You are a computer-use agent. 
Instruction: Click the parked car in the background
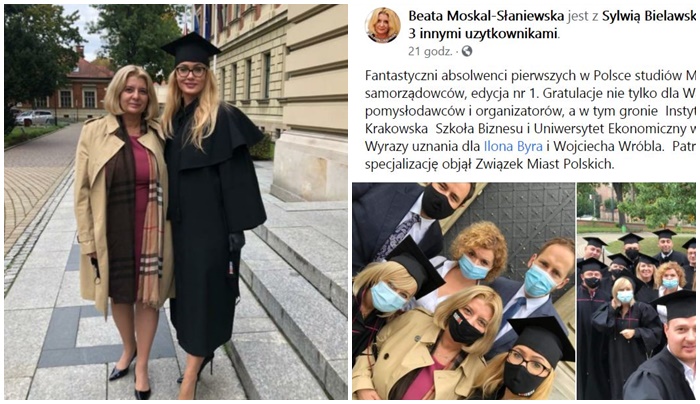34,117
